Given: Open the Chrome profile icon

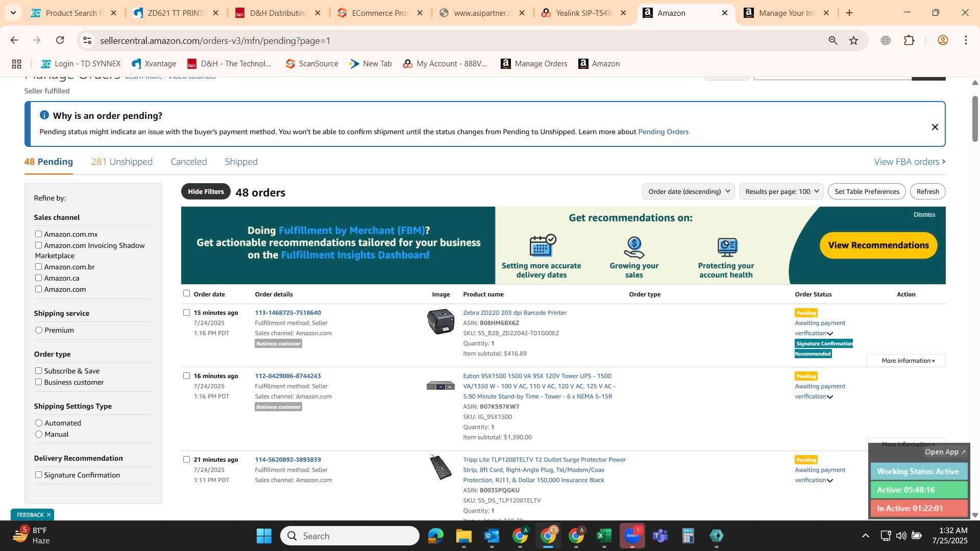Looking at the screenshot, I should pos(943,40).
